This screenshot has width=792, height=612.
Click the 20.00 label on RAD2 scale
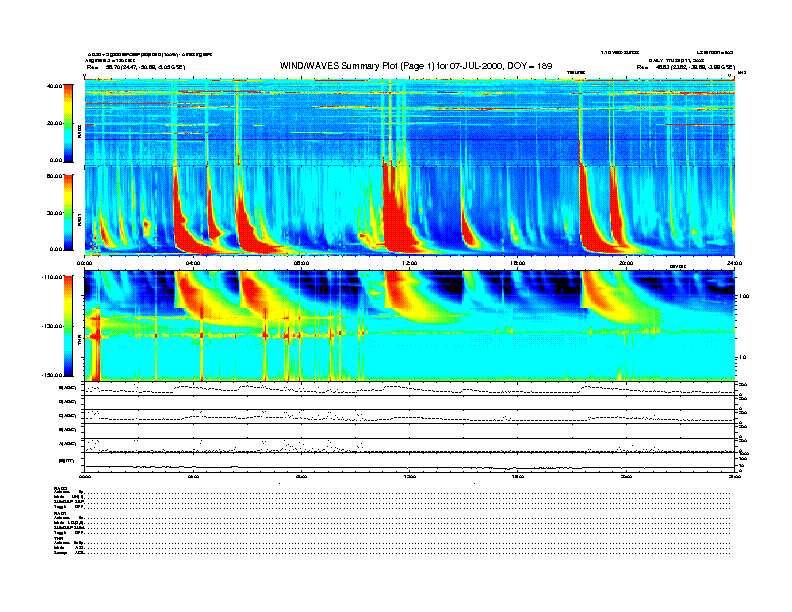click(x=55, y=123)
